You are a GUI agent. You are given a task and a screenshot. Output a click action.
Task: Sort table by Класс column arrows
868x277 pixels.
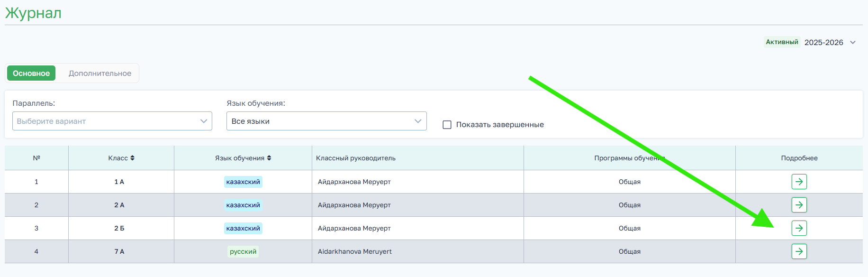(x=133, y=158)
